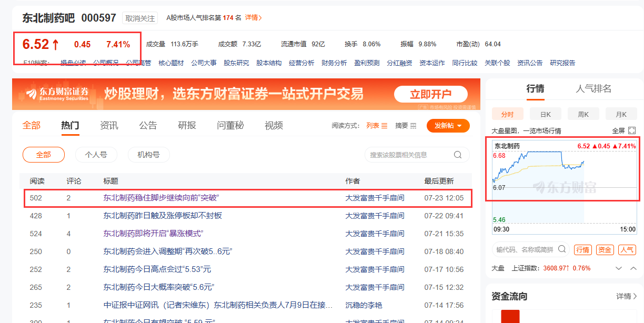Click the 立即开户 banner button
The height and width of the screenshot is (323, 644).
click(431, 95)
